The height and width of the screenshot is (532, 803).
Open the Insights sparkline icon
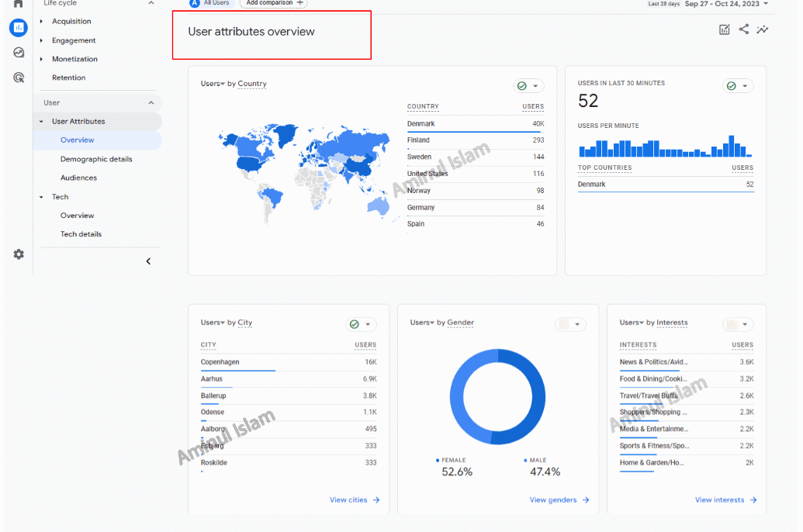pyautogui.click(x=763, y=29)
